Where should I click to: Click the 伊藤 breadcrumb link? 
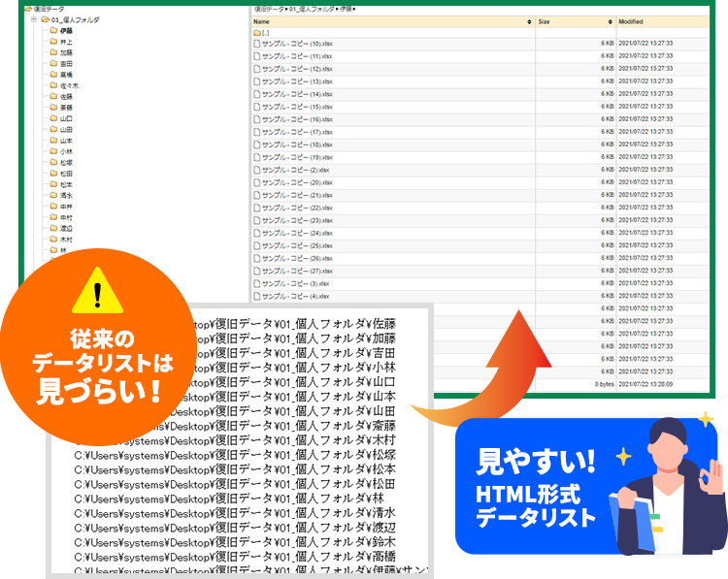tap(346, 9)
